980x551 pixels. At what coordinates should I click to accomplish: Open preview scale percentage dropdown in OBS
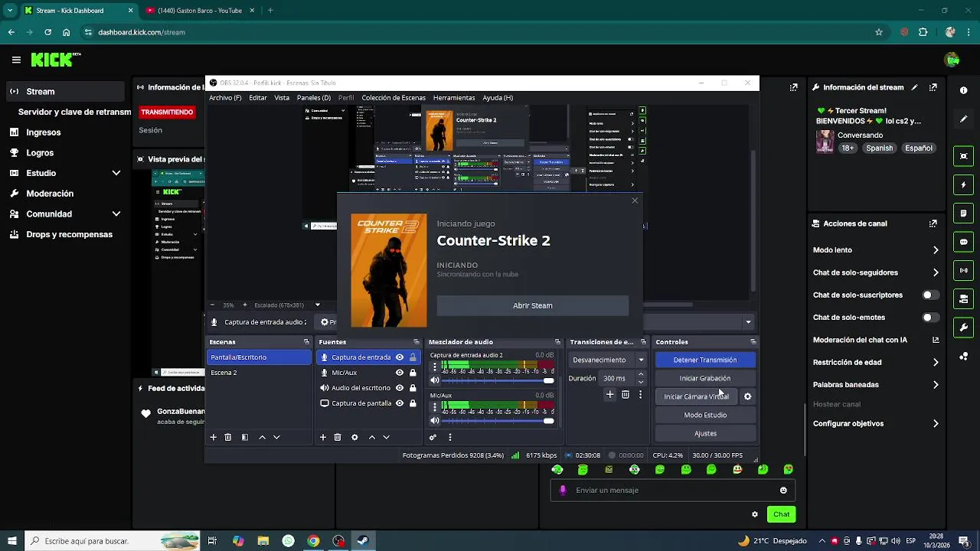318,305
